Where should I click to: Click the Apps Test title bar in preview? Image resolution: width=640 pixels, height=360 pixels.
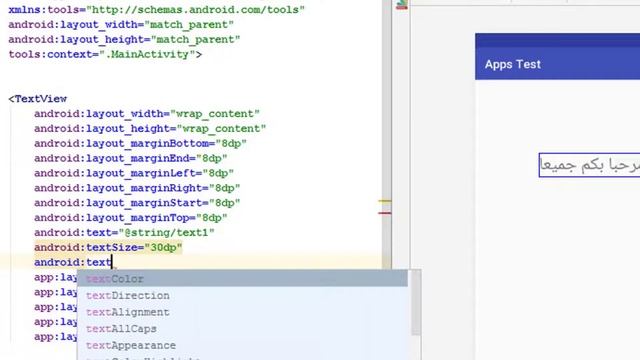click(558, 64)
